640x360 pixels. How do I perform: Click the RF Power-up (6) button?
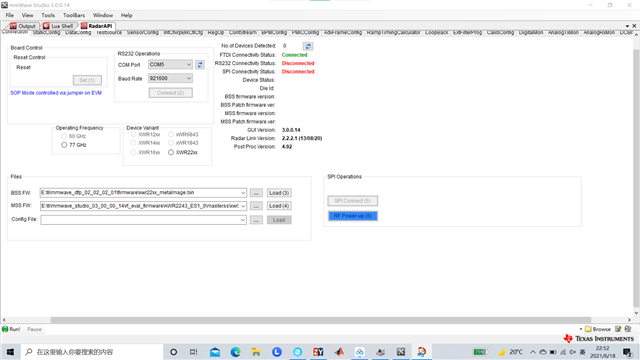(x=353, y=216)
